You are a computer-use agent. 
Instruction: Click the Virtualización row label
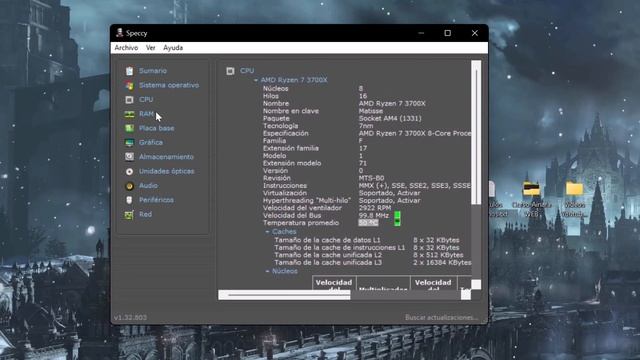(x=284, y=193)
